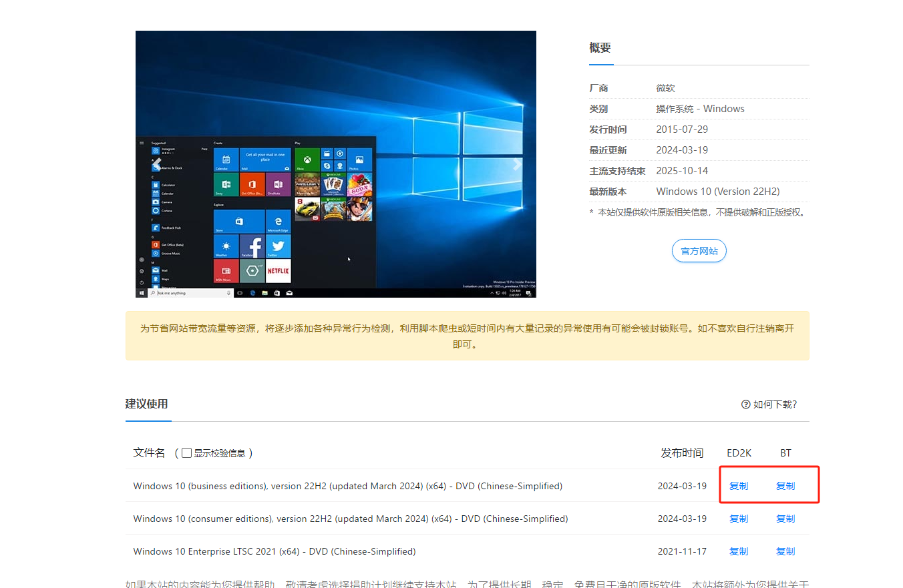Copy BT link for business editions row
The image size is (903, 588).
(785, 486)
